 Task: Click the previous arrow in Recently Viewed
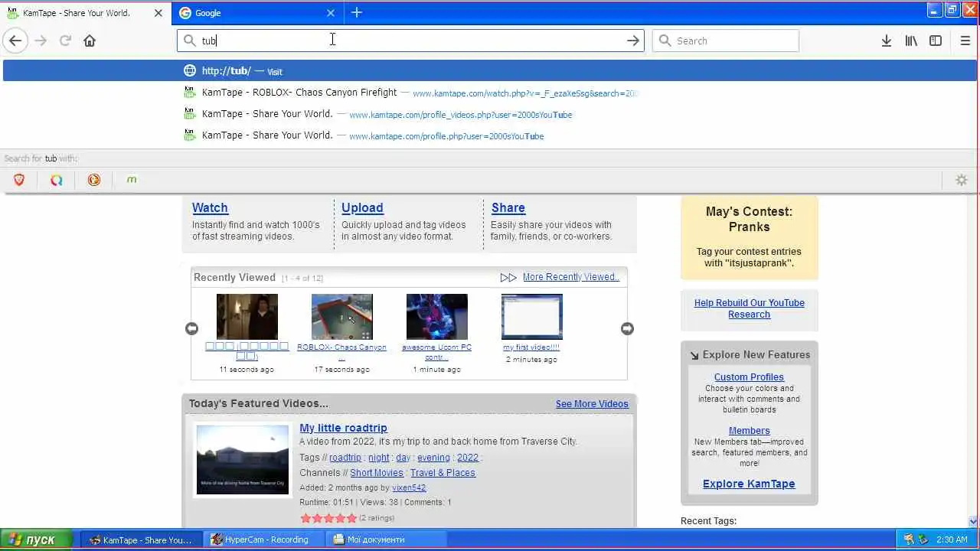pos(191,328)
